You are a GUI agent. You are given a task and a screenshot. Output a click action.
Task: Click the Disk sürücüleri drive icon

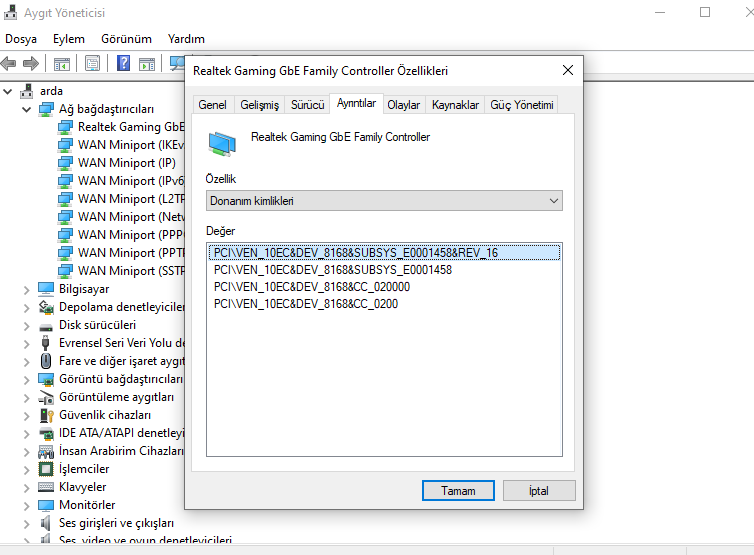46,326
